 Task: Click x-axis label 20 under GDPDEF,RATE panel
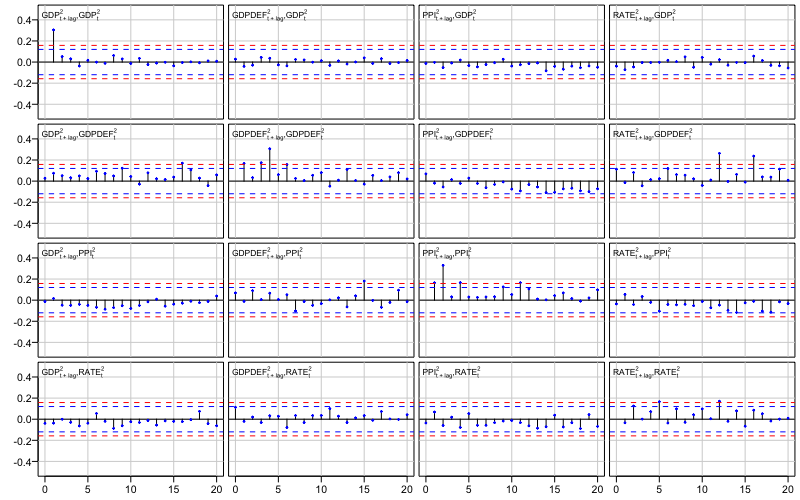(407, 488)
